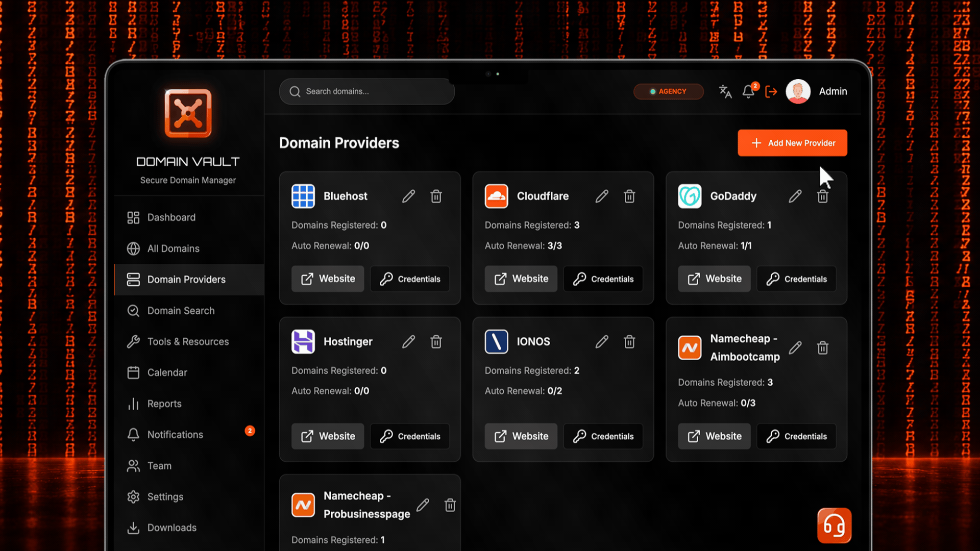Click the logout icon in header
The image size is (980, 551).
771,92
